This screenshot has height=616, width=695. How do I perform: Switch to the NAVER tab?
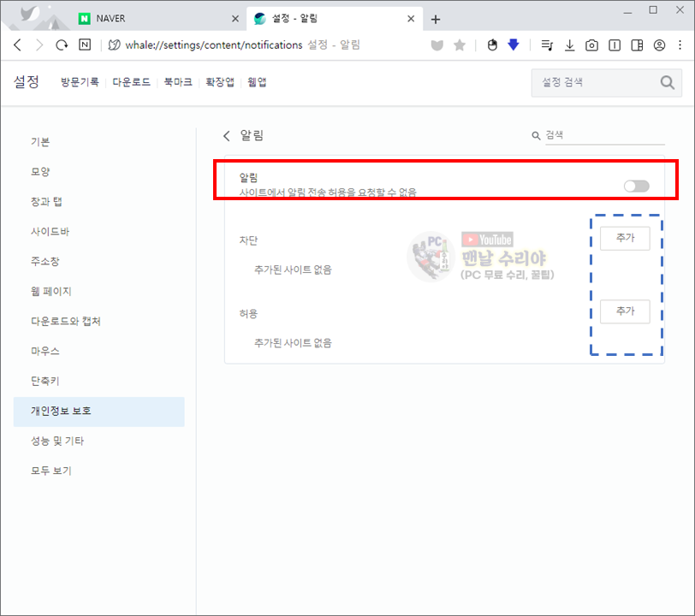click(x=158, y=19)
